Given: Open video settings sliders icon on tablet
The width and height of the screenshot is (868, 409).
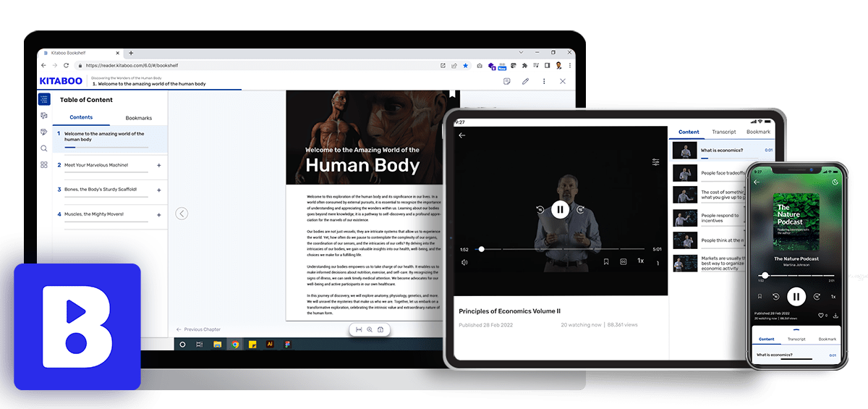Looking at the screenshot, I should [x=655, y=162].
